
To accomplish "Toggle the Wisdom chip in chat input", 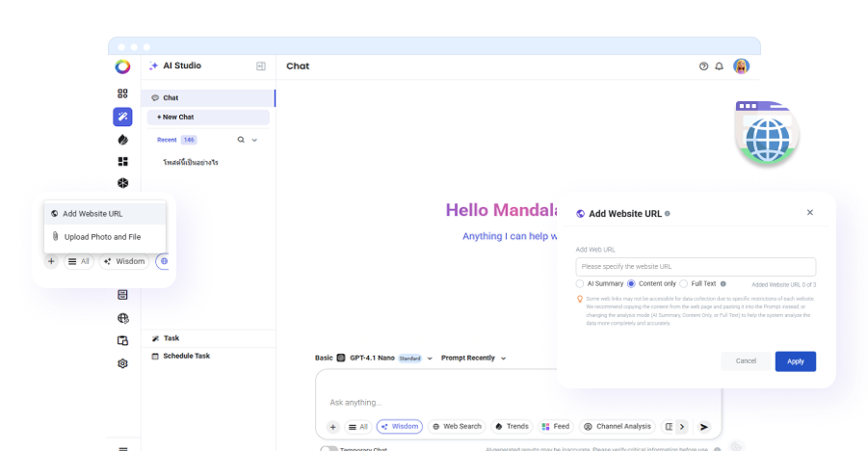I will coord(400,427).
